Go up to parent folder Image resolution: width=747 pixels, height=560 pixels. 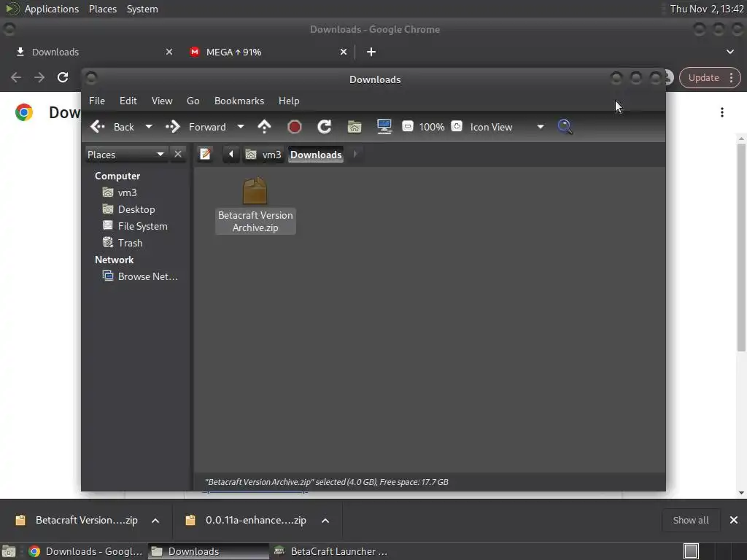[x=264, y=127]
